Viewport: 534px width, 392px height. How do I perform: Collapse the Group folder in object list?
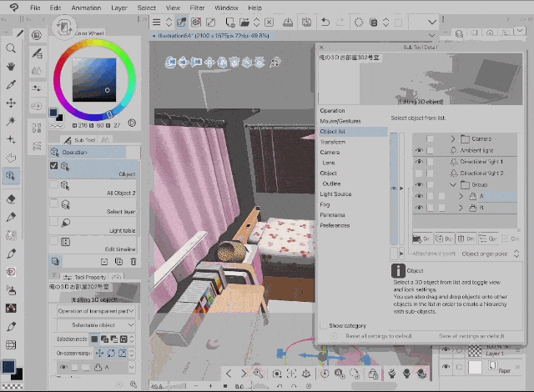[452, 184]
